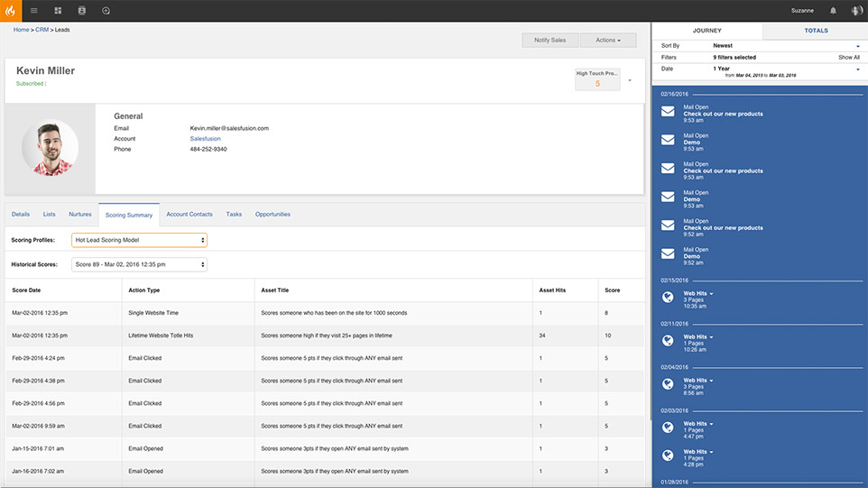Viewport: 868px width, 488px height.
Task: Open the Salesfusion account link
Action: 205,139
